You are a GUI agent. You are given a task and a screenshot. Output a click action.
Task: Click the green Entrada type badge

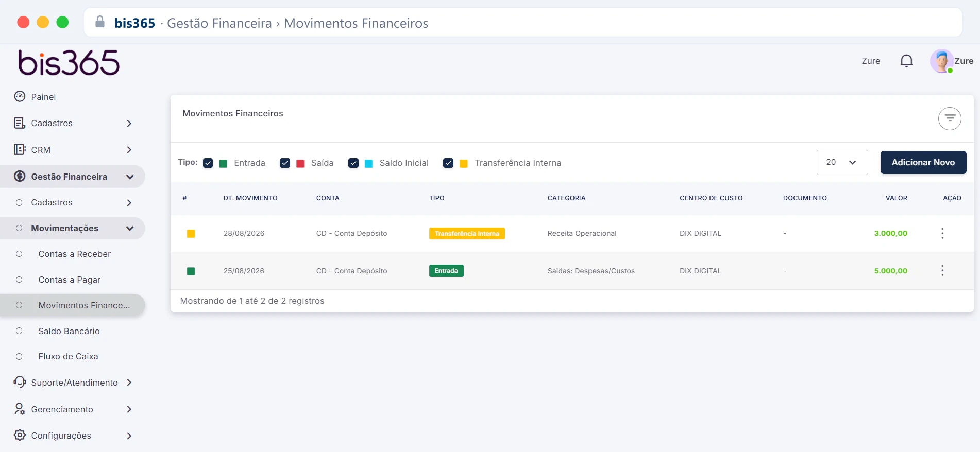pos(446,271)
